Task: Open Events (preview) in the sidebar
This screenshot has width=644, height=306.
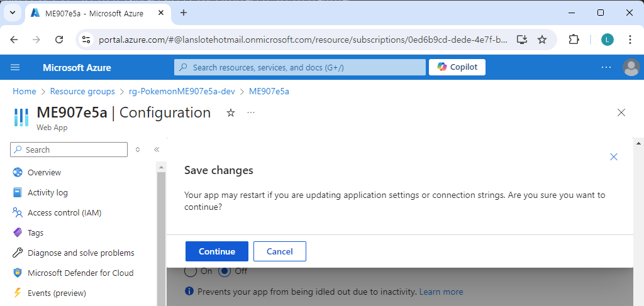Action: (x=57, y=293)
